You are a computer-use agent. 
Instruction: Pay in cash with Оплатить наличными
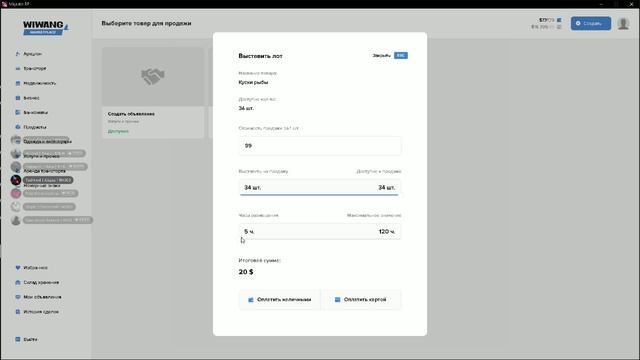coord(280,300)
